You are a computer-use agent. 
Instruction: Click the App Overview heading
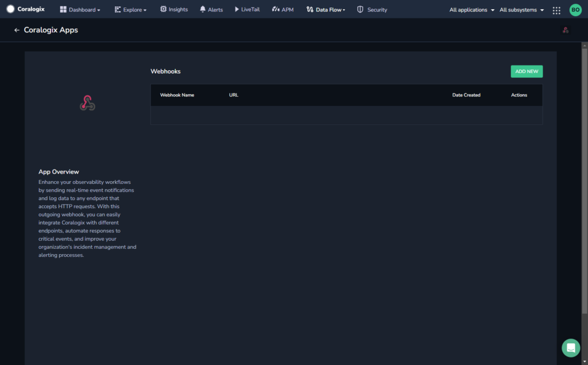(59, 172)
